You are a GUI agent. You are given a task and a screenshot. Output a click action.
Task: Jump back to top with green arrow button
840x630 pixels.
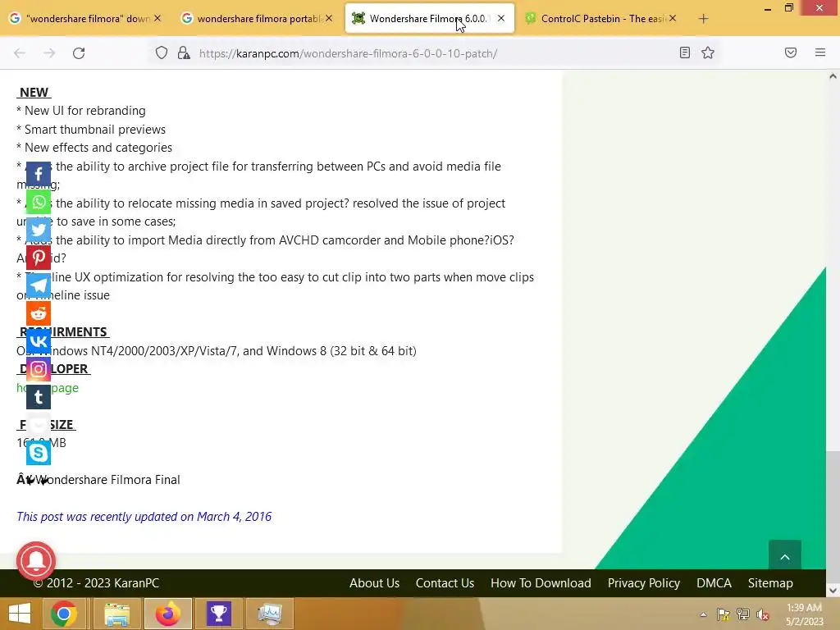785,557
